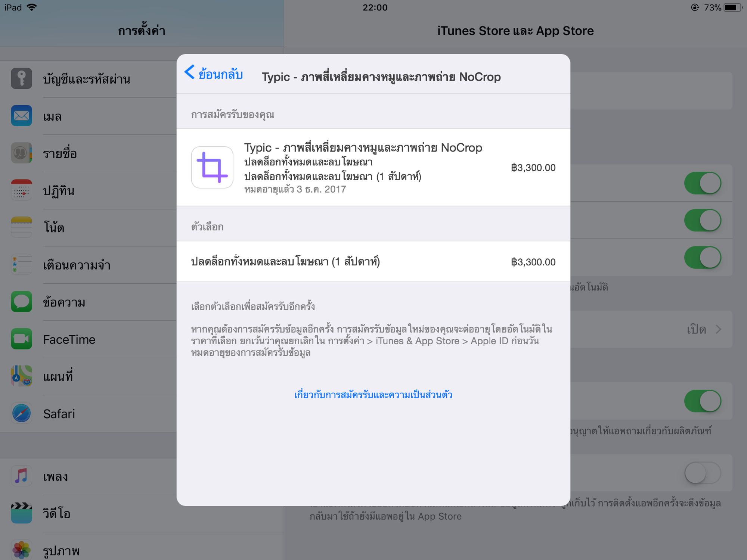Viewport: 747px width, 560px height.
Task: Select the FaceTime camera icon
Action: [21, 339]
